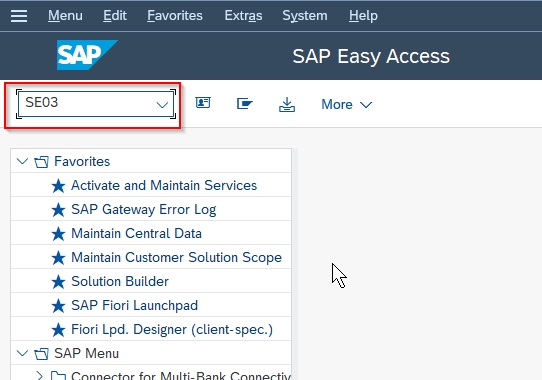
Task: Click the SAP menu toolbar icon
Action: pos(245,103)
